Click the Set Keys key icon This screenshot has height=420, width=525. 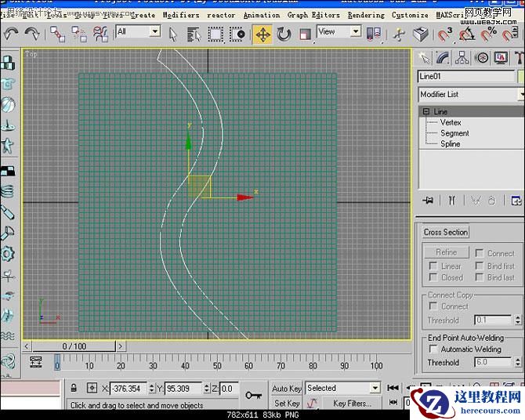[x=253, y=396]
